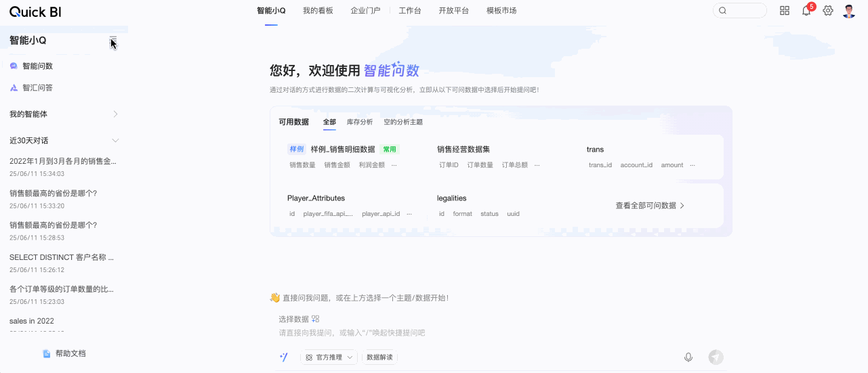
Task: Click the player_api_id field label
Action: [381, 214]
